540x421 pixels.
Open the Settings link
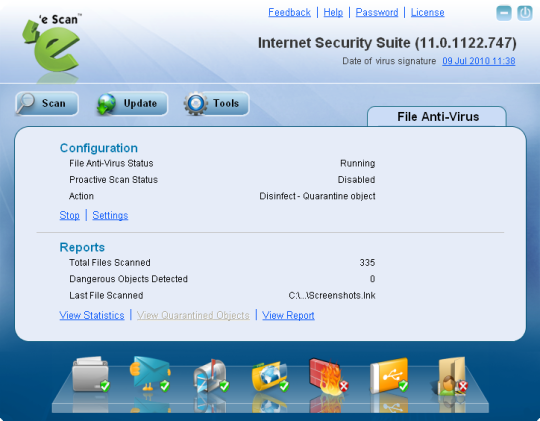point(110,215)
